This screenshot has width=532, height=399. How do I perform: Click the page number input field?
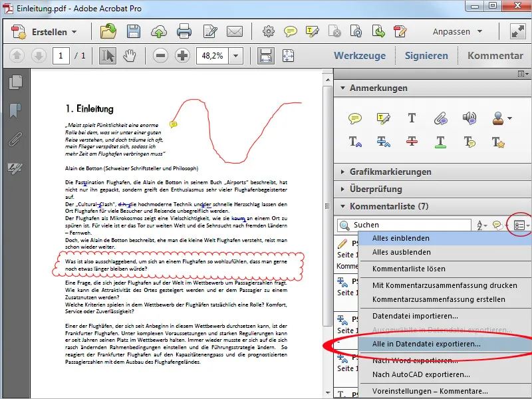click(x=61, y=55)
